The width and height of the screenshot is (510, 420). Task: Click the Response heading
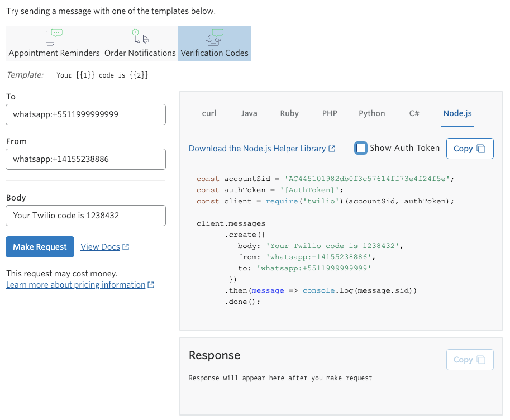[x=215, y=355]
